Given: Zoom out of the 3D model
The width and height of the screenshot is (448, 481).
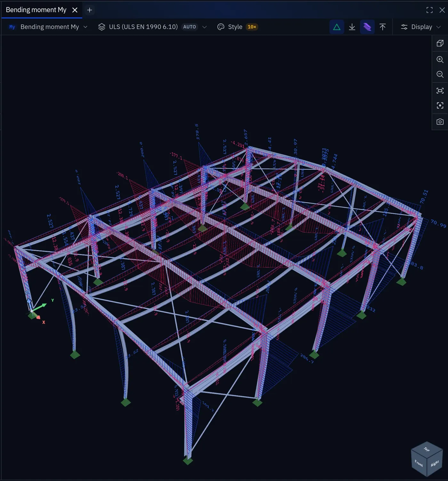Looking at the screenshot, I should pos(440,75).
